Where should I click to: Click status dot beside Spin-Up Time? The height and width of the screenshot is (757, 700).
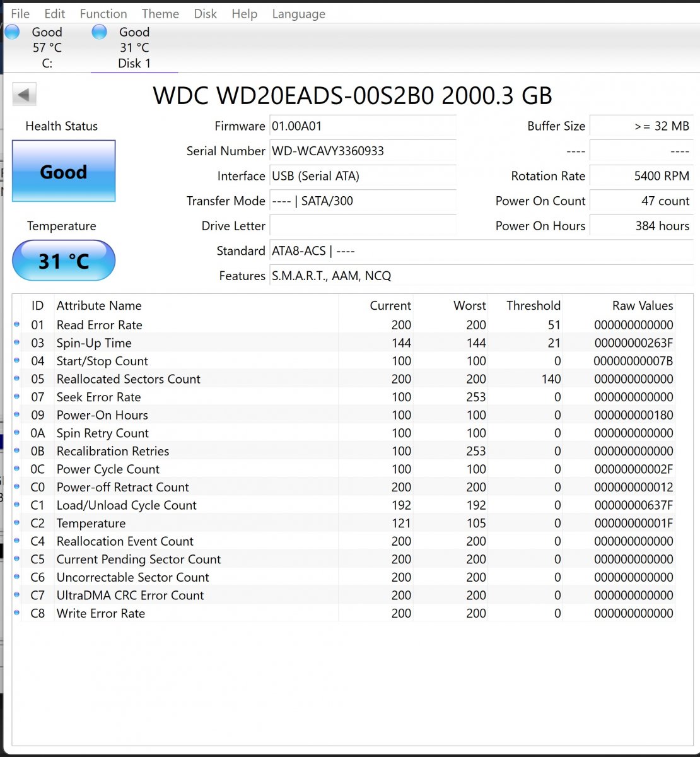(x=17, y=343)
